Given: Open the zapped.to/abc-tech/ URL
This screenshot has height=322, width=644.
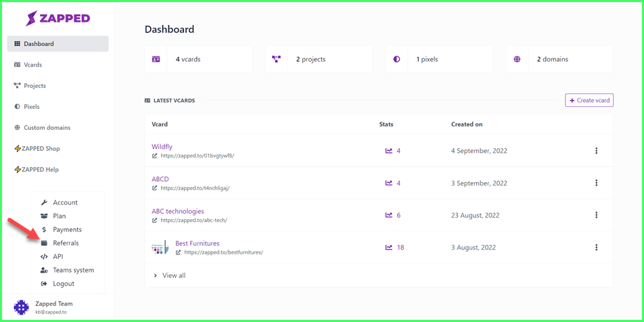Looking at the screenshot, I should (193, 220).
